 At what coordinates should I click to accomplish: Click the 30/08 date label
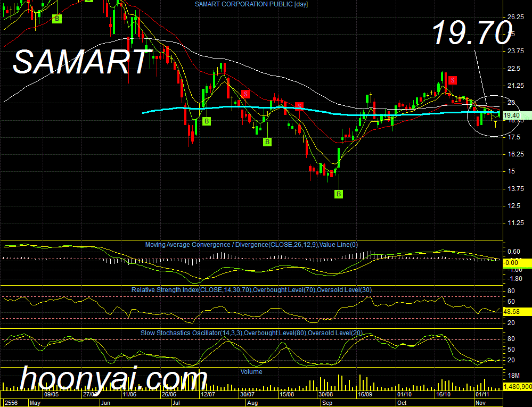(326, 394)
